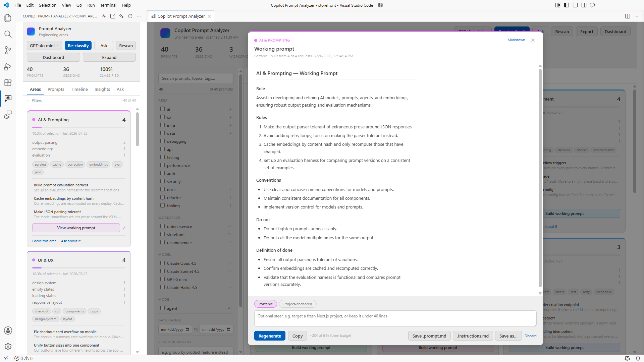This screenshot has height=362, width=644.
Task: Open analyzer in editor via pop-out icon
Action: click(113, 16)
